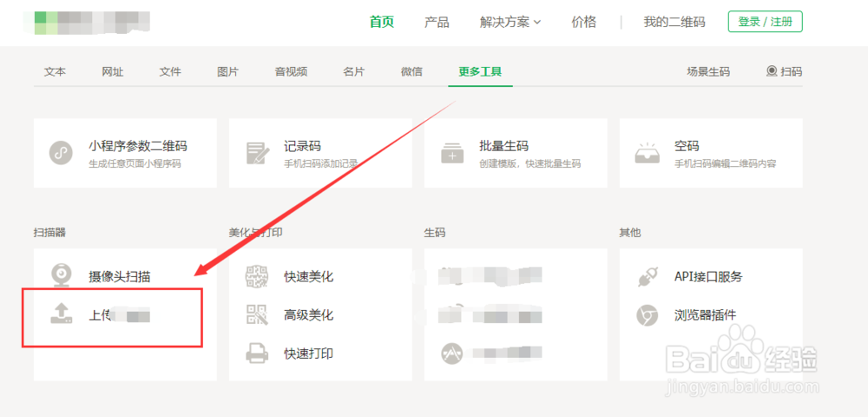This screenshot has width=868, height=417.
Task: Open the 首页 nav item
Action: pyautogui.click(x=381, y=22)
